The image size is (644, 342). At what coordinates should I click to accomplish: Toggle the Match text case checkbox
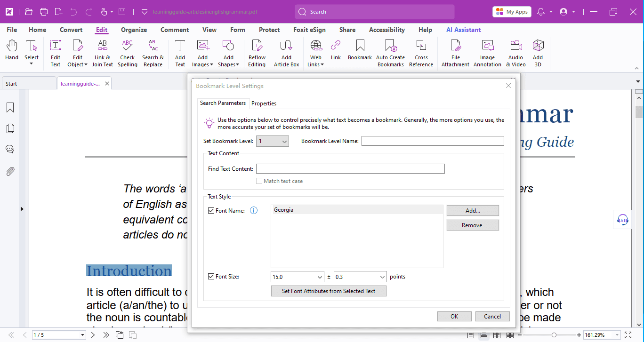tap(259, 181)
